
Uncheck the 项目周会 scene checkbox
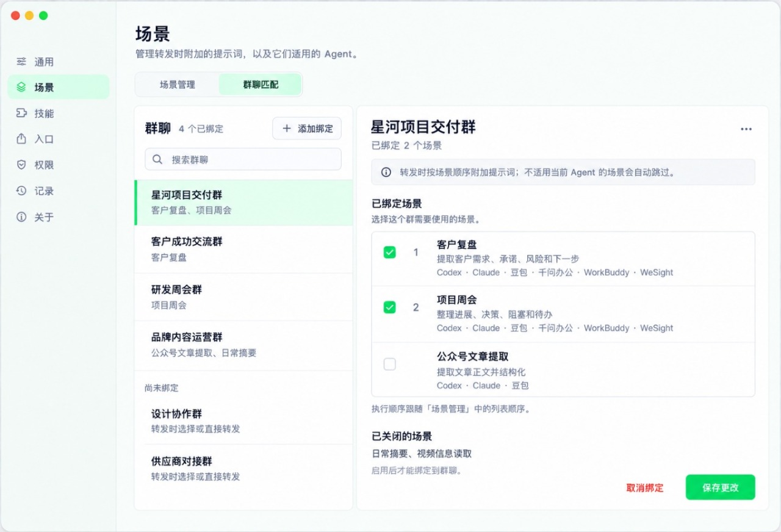tap(389, 307)
